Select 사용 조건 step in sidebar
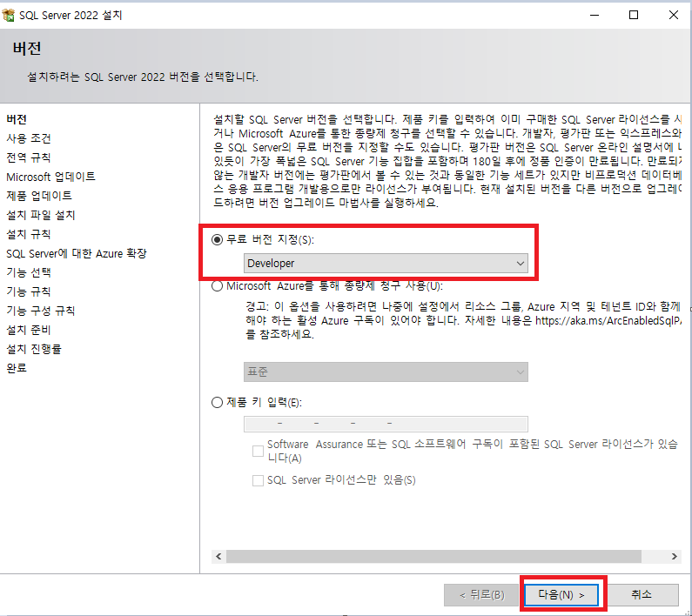Screen dimensions: 692x616 [x=29, y=138]
